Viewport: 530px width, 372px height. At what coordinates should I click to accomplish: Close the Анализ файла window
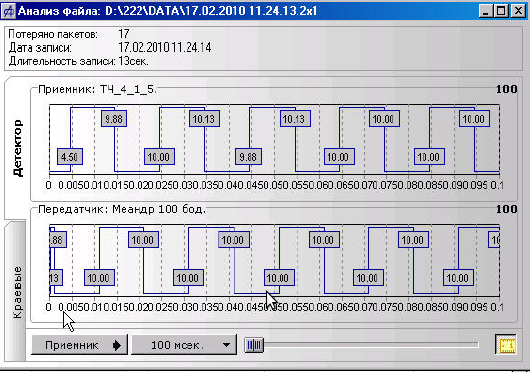coord(517,11)
